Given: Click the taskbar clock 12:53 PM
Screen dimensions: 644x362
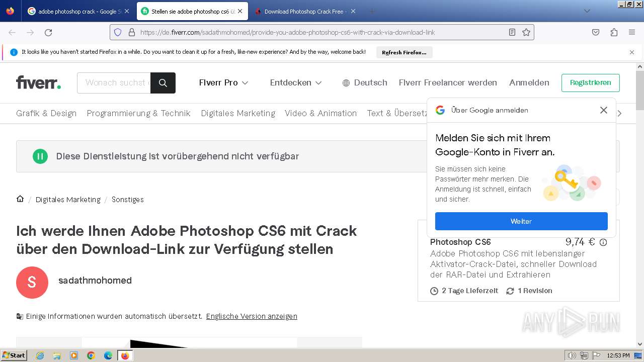Looking at the screenshot, I should [x=618, y=355].
